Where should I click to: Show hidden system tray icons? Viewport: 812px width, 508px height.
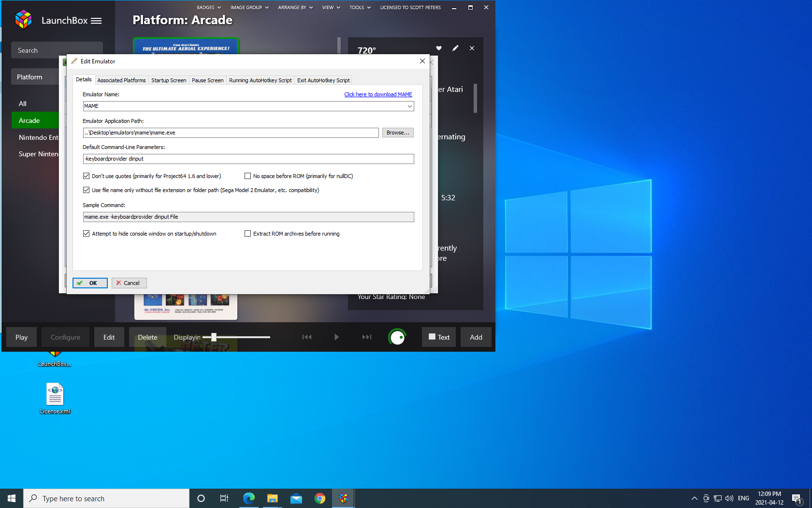(695, 498)
